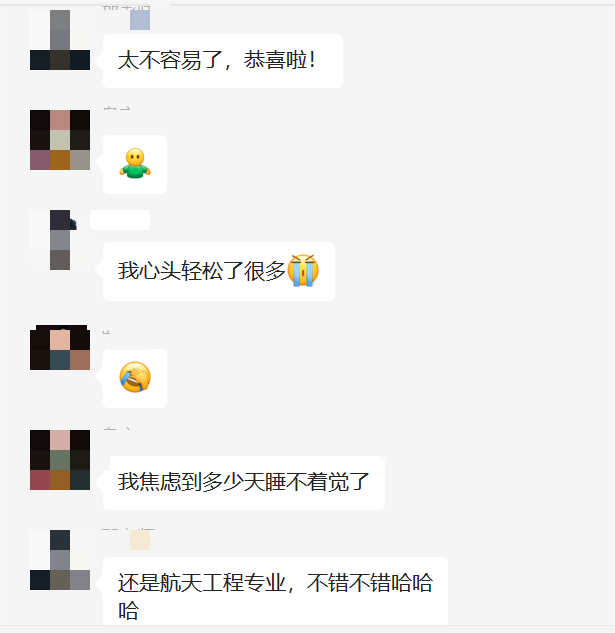The width and height of the screenshot is (615, 633).
Task: Select the message text 我心头轻松了很多
Action: 202,271
